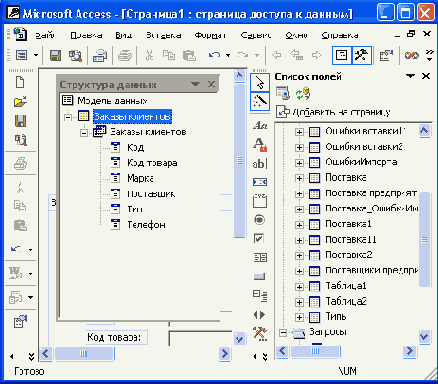Viewport: 438px width, 384px height.
Task: Select the Label (Aa) tool
Action: pos(260,125)
